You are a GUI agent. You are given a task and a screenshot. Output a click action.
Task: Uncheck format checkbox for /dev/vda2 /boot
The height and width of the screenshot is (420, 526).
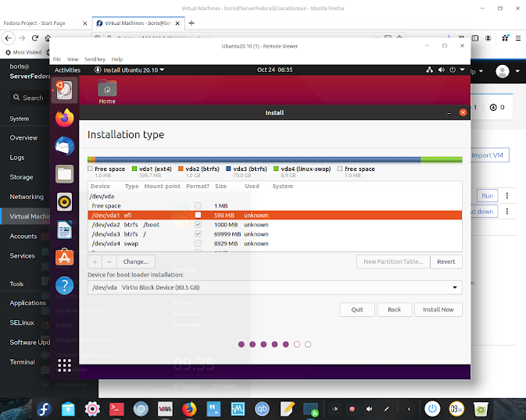[198, 224]
